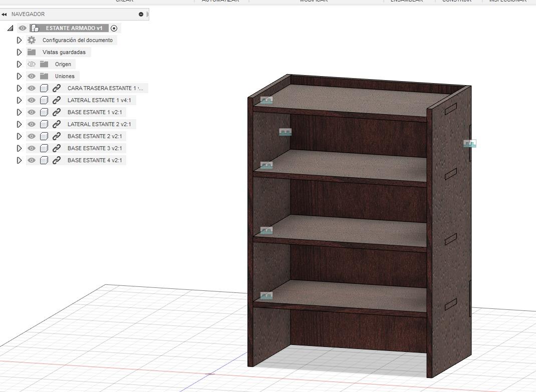Select the BASE ESTANTE 4 v2:1 label
Viewport: 536px width, 392px height.
95,160
